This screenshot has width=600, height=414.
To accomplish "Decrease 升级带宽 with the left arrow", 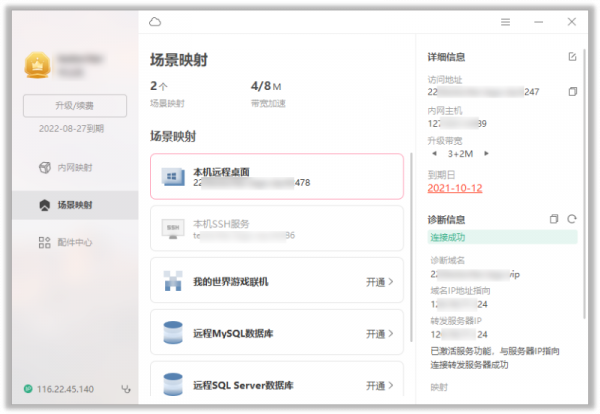I will (434, 153).
